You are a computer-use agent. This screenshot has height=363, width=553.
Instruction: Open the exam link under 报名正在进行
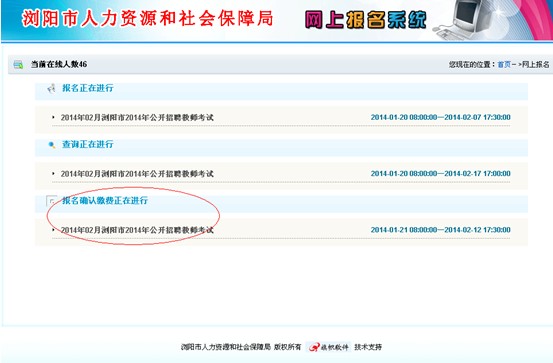point(137,117)
